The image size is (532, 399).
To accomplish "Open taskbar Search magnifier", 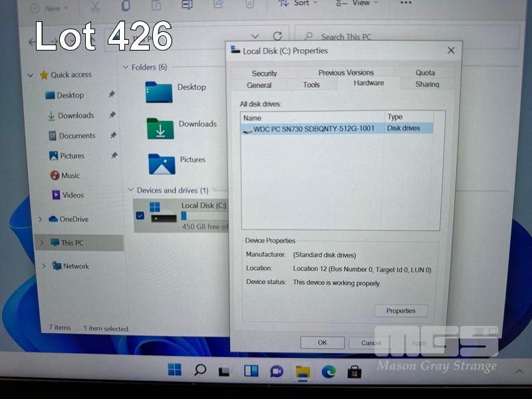I will [x=200, y=370].
